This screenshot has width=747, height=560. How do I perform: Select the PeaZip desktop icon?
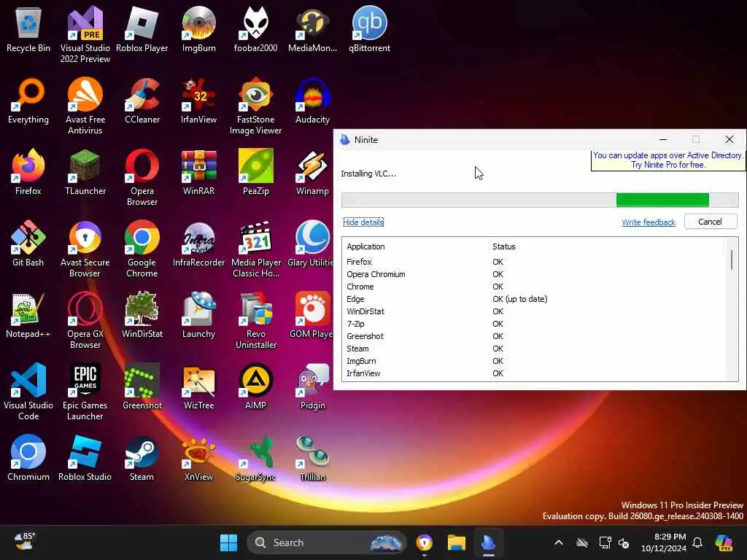click(255, 172)
